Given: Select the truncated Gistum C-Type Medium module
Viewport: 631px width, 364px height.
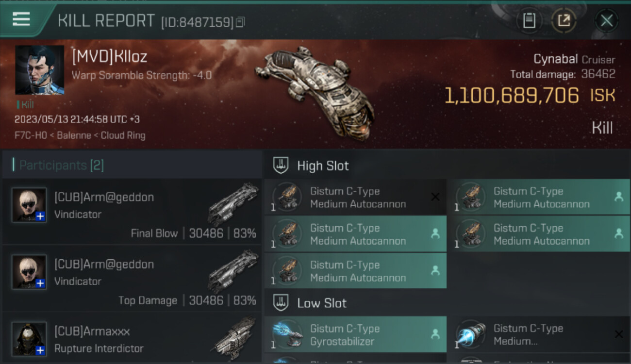Looking at the screenshot, I should (x=539, y=334).
